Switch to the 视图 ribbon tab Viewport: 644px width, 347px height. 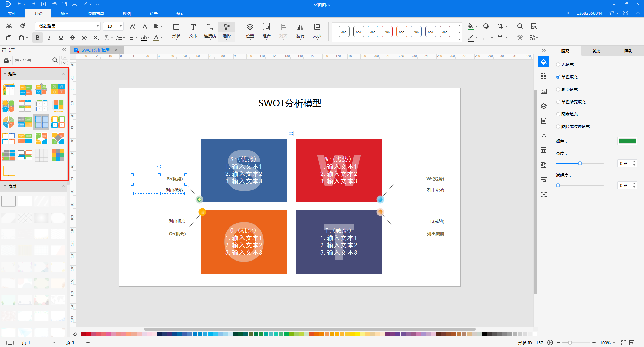(127, 13)
